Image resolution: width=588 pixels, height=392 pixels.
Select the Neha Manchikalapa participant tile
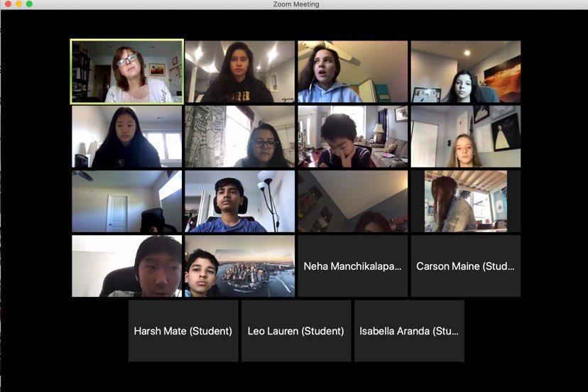[352, 266]
